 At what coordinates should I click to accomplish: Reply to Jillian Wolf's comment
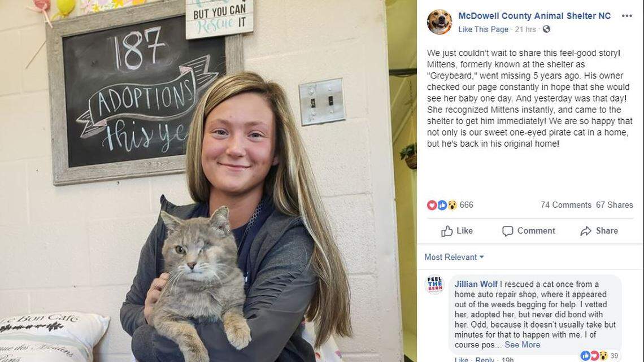[x=485, y=359]
